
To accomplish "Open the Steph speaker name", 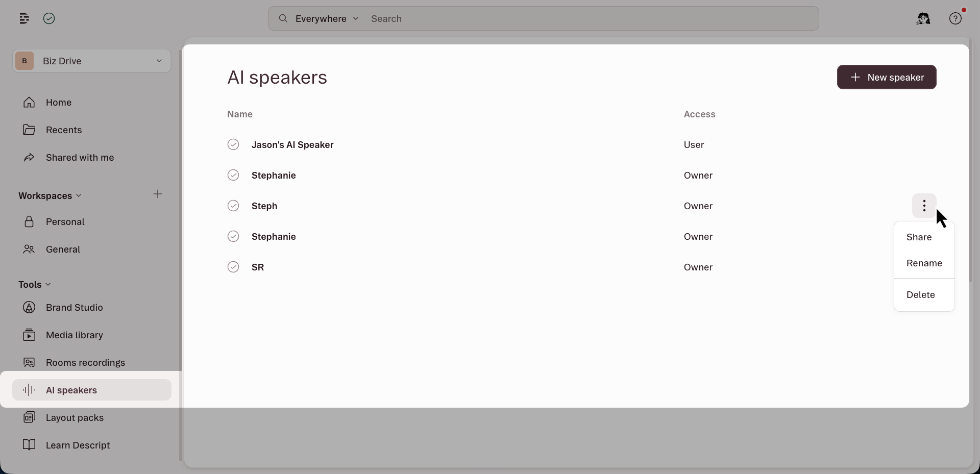I will click(264, 206).
